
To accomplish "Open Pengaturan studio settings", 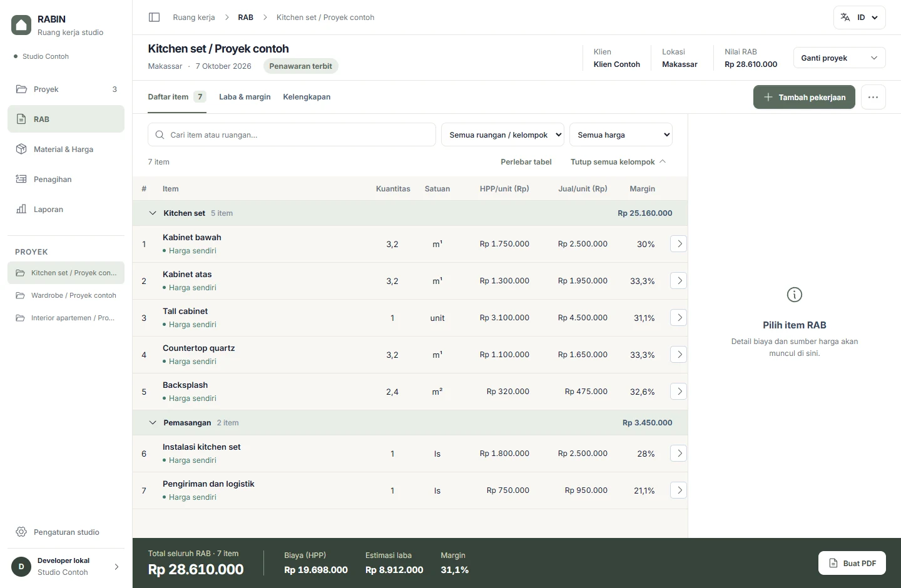I will [x=66, y=532].
